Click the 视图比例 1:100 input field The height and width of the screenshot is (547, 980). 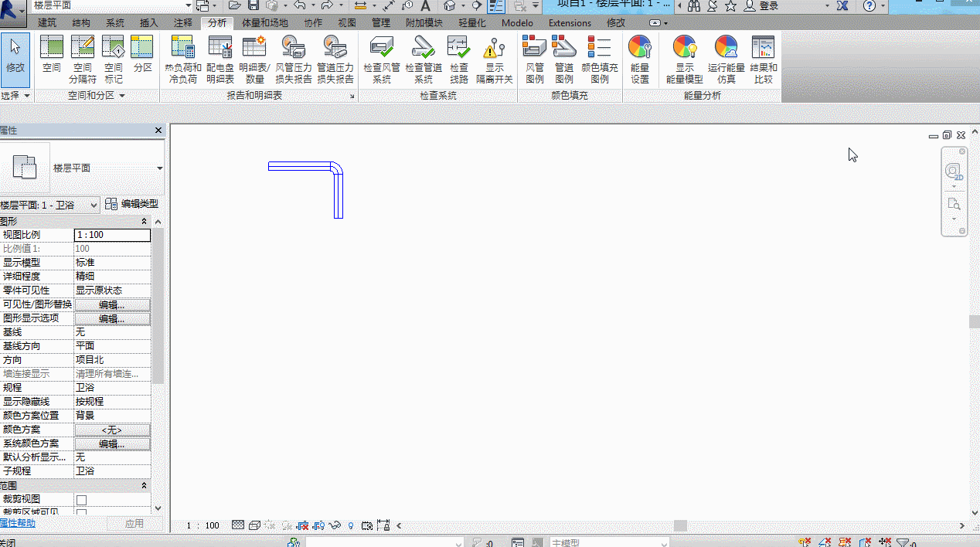pyautogui.click(x=112, y=235)
